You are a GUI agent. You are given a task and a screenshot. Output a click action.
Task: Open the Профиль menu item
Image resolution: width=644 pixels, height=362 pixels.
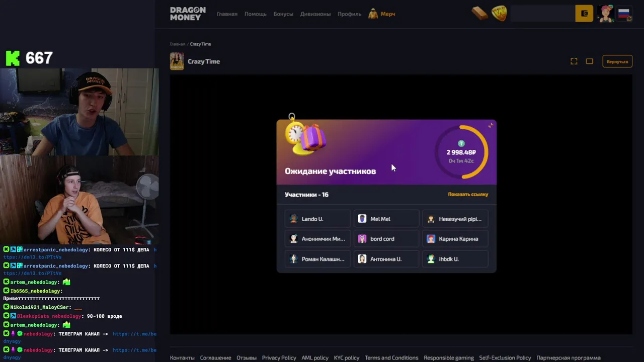tap(350, 14)
